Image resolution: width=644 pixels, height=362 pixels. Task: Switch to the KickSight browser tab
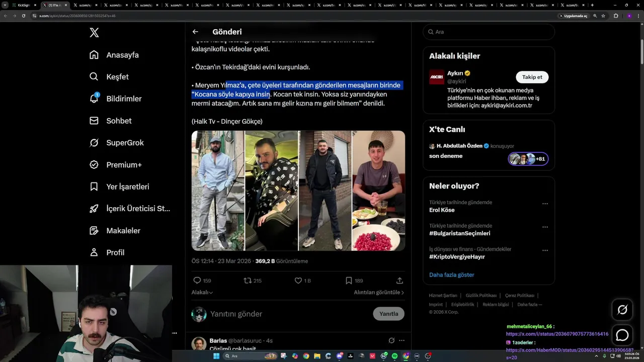(x=24, y=5)
